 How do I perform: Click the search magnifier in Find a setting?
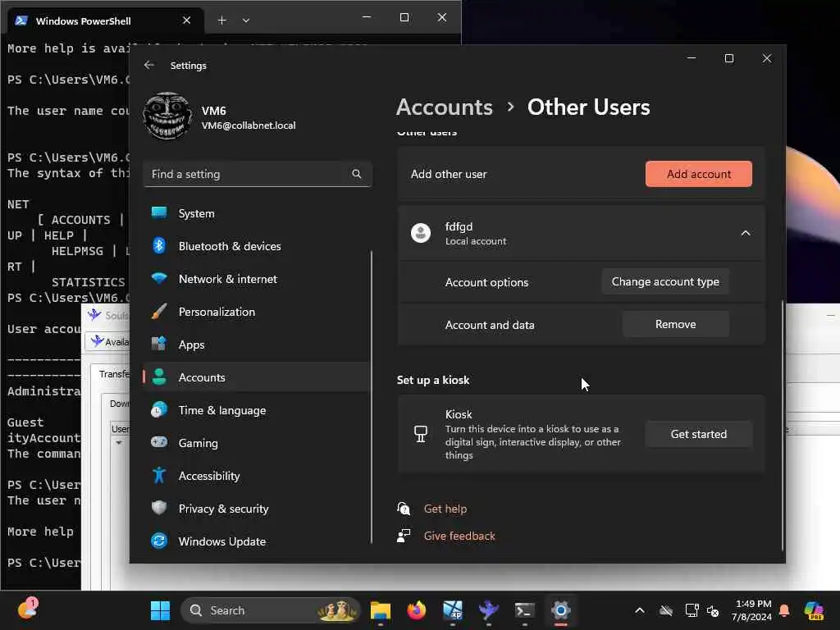pyautogui.click(x=356, y=174)
